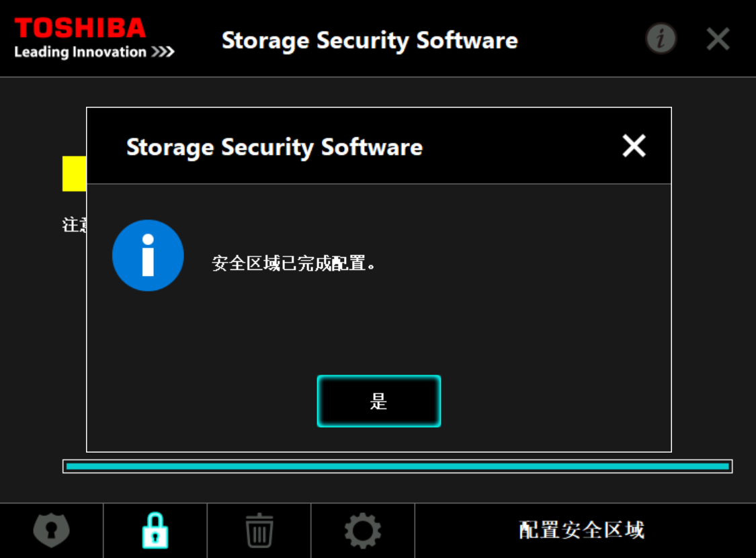Image resolution: width=756 pixels, height=558 pixels.
Task: Click the blue information circle in the dialog
Action: tap(148, 255)
